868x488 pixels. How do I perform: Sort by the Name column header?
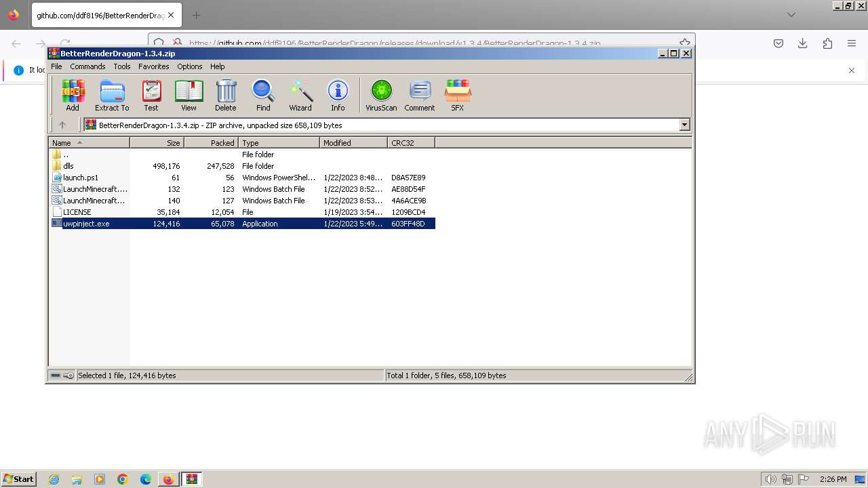(x=89, y=143)
